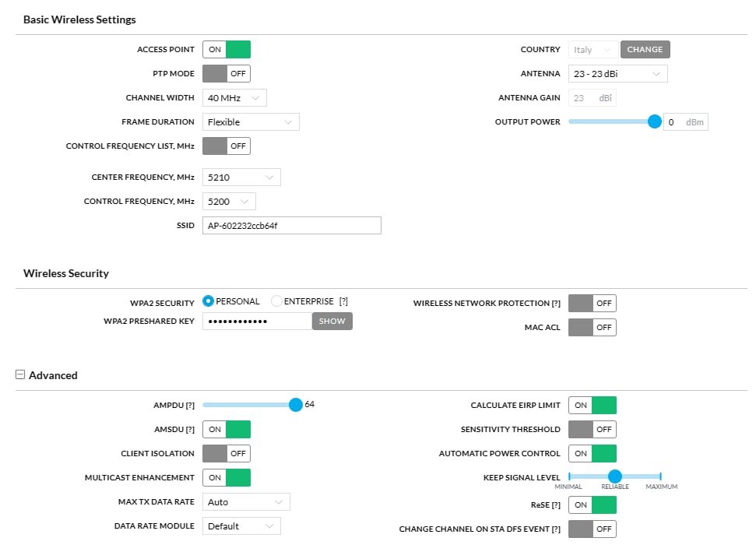Enable PTP Mode toggle
This screenshot has width=756, height=559.
pyautogui.click(x=227, y=74)
